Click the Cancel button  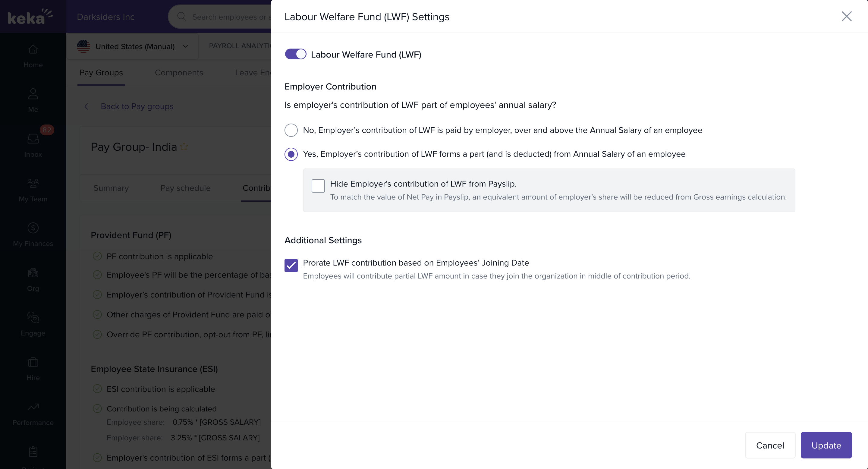pos(770,445)
